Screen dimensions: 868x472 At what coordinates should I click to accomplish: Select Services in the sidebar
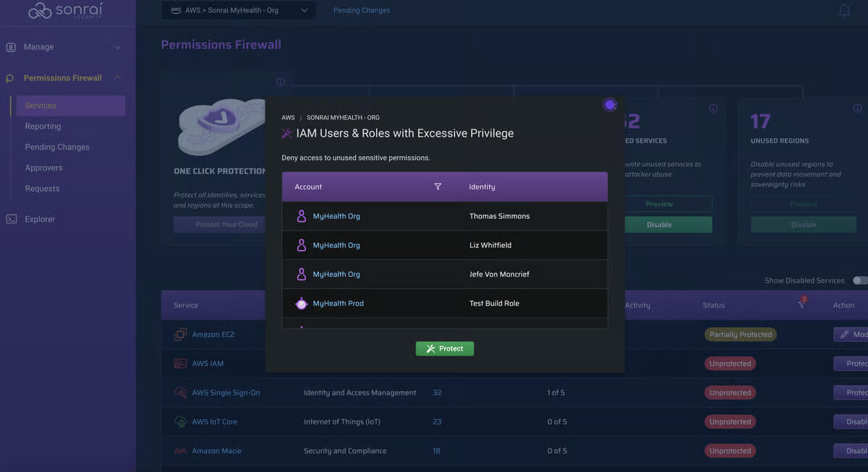(70, 106)
